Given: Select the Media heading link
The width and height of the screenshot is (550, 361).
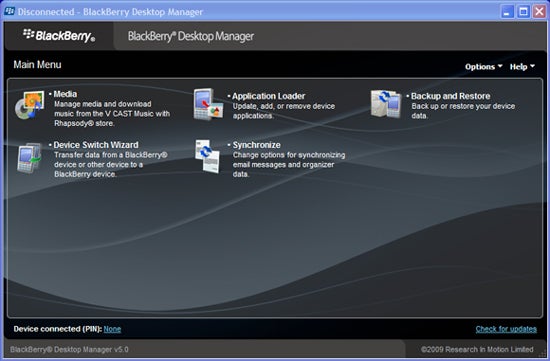Looking at the screenshot, I should tap(65, 94).
